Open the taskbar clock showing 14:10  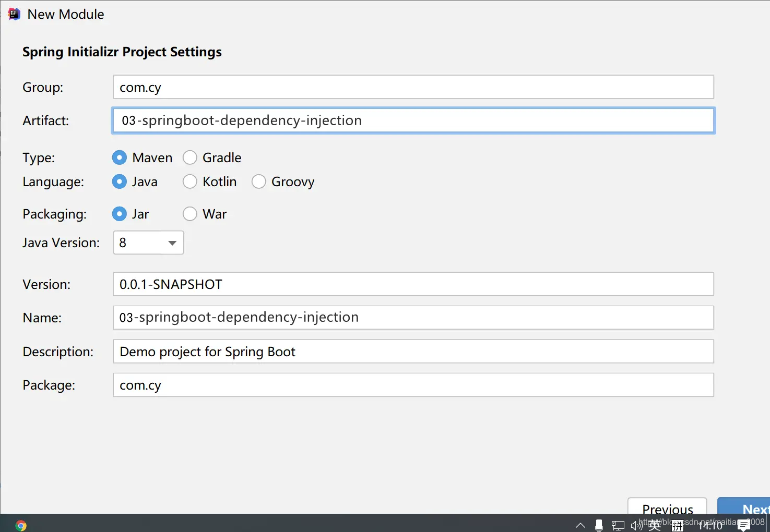click(710, 525)
